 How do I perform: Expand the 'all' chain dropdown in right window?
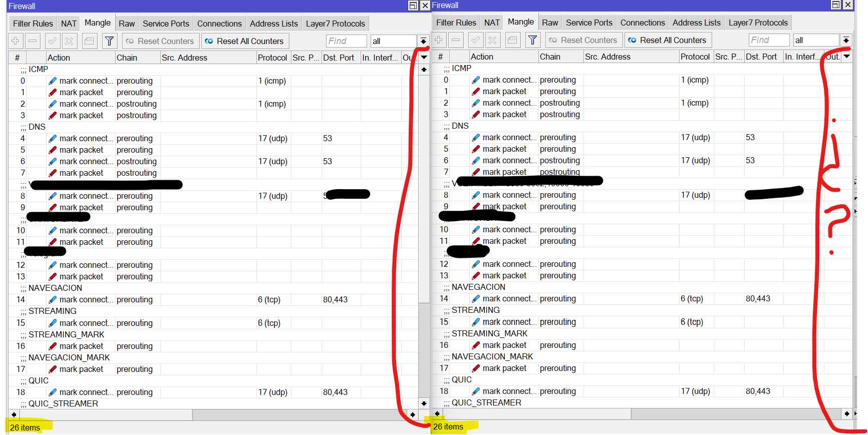846,40
